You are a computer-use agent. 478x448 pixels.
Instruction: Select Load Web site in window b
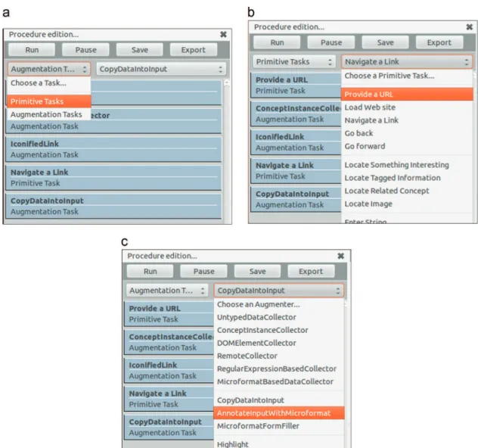(407, 107)
